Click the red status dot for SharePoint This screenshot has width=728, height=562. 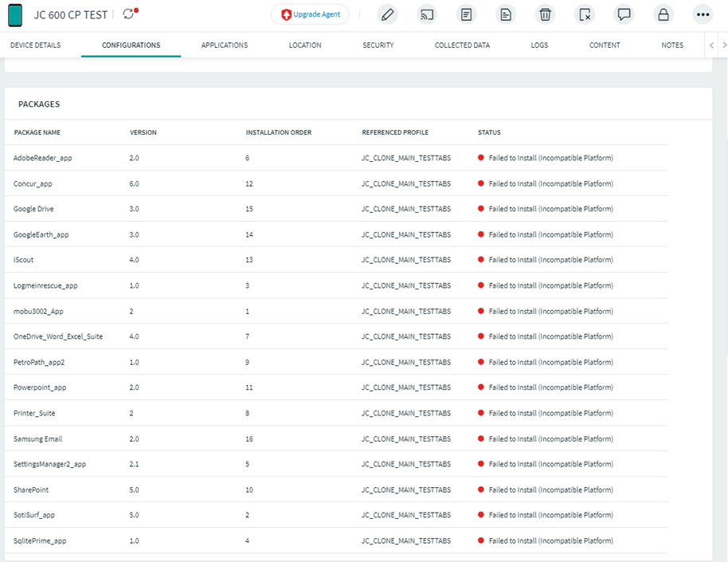(481, 489)
